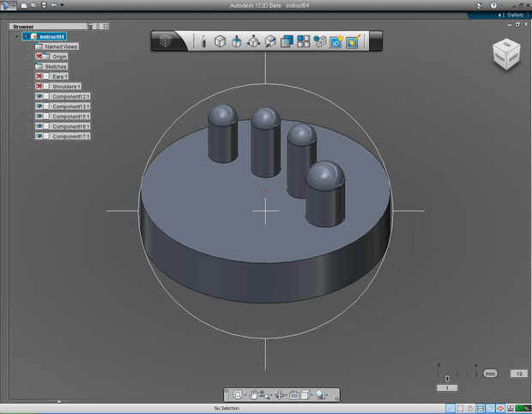Viewport: 532px width, 414px height.
Task: Click the grid size value field showing 10
Action: [x=517, y=374]
